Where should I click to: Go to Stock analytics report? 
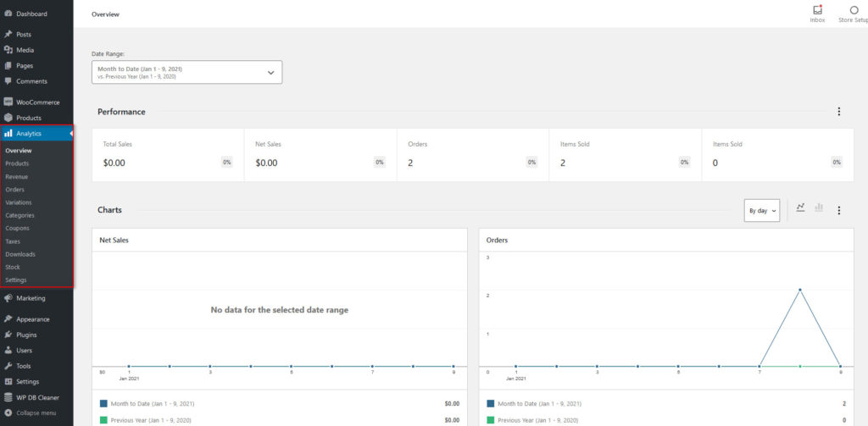[x=13, y=267]
